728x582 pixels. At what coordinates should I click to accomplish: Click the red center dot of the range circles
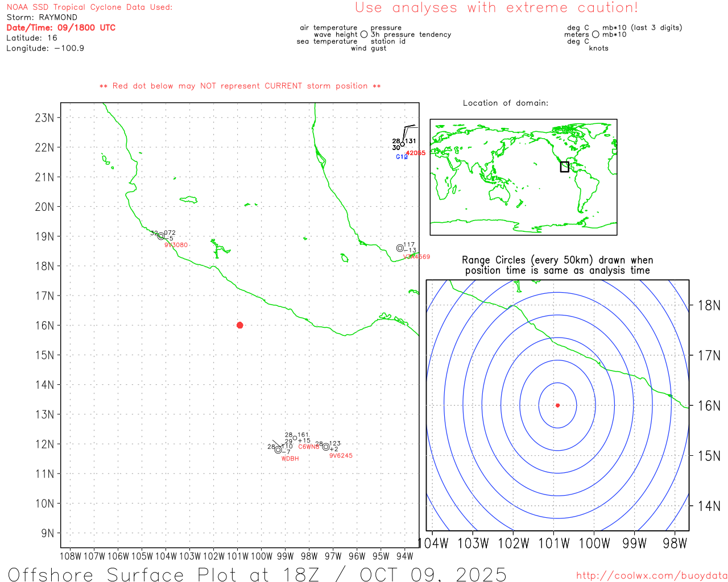[x=557, y=405]
